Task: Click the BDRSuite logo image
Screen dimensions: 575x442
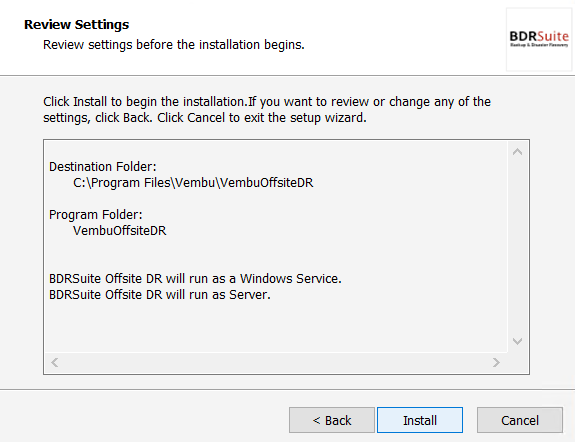Action: 539,39
